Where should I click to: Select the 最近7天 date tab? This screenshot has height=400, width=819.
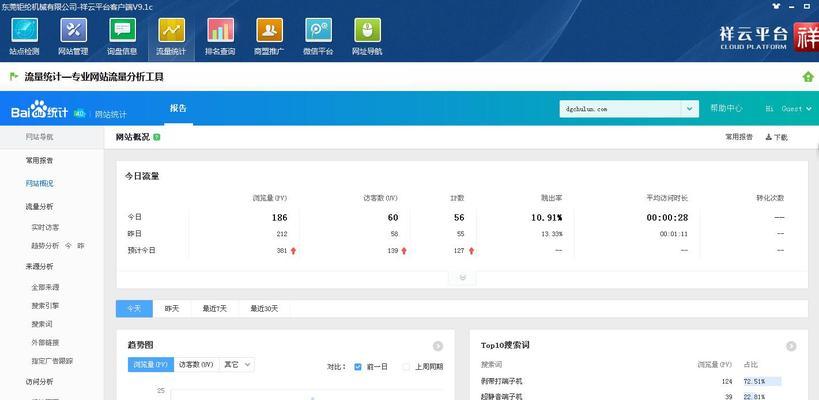coord(215,309)
